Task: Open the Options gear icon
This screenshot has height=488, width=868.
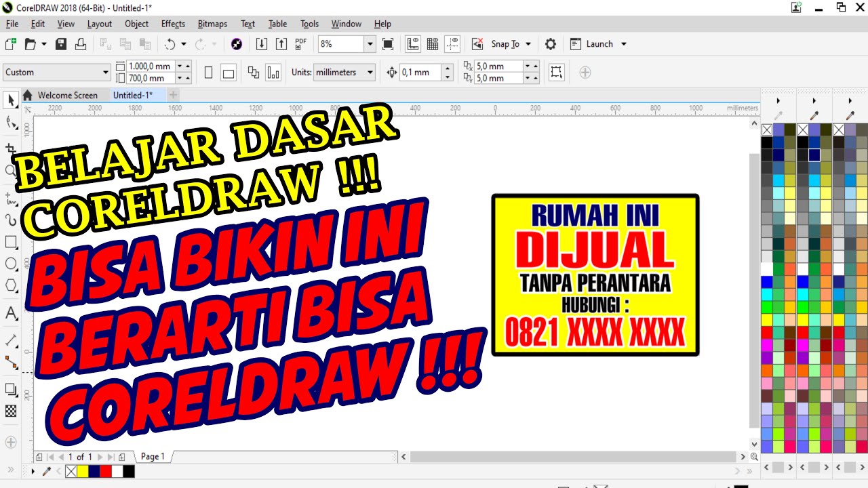Action: pos(551,44)
